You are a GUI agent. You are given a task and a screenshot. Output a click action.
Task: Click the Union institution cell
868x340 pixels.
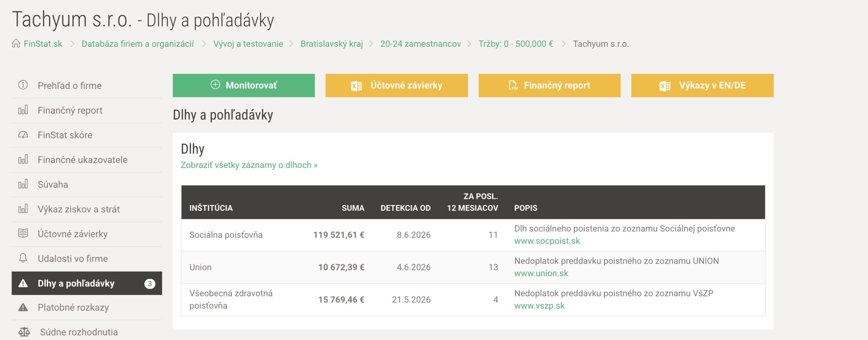pos(200,267)
